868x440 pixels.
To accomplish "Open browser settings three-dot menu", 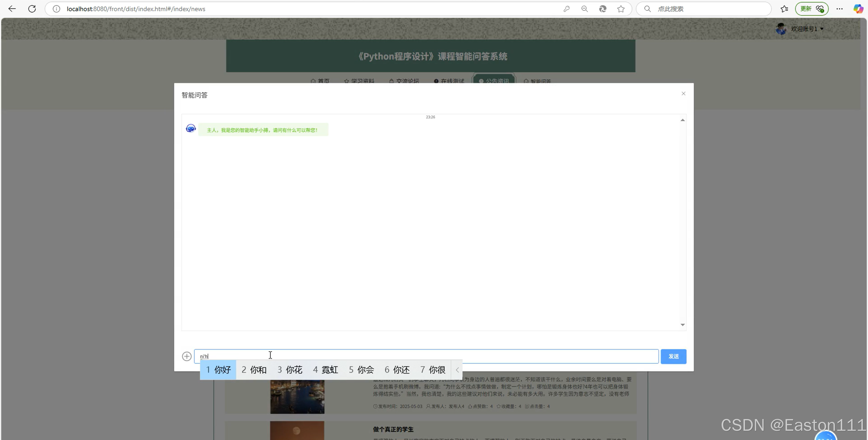I will [839, 9].
